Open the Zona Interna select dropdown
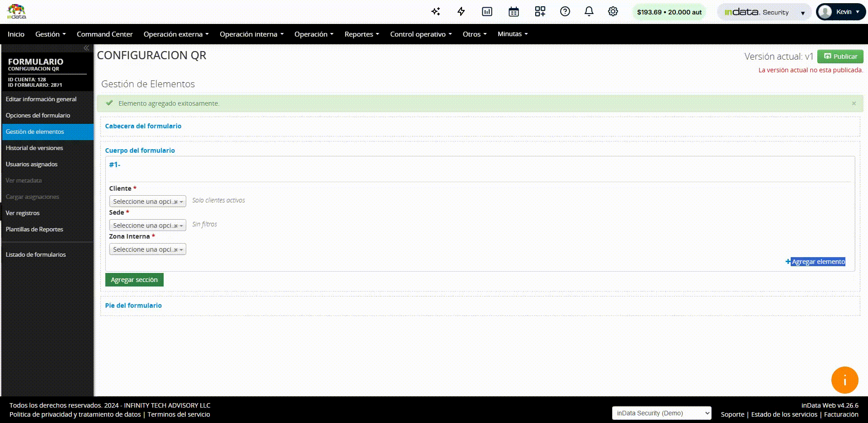The height and width of the screenshot is (423, 868). coord(147,249)
